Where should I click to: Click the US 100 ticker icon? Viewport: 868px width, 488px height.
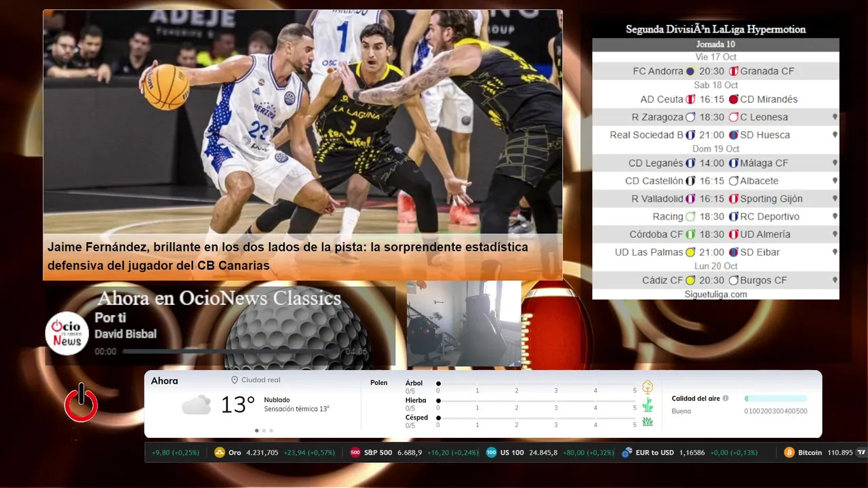coord(492,453)
